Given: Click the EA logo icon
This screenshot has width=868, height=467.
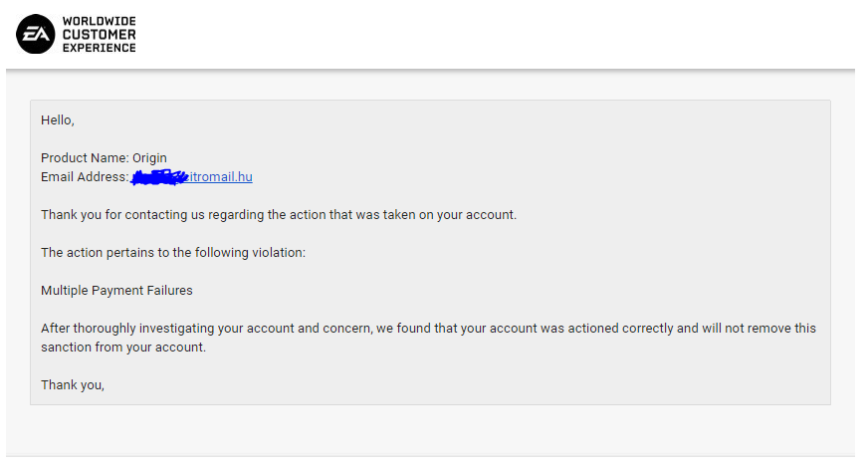Looking at the screenshot, I should click(36, 34).
